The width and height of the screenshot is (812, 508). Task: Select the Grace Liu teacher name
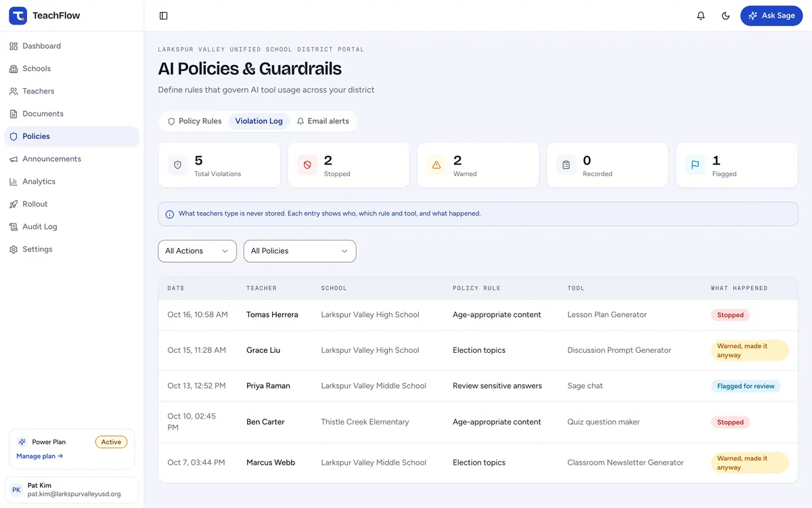pos(263,350)
